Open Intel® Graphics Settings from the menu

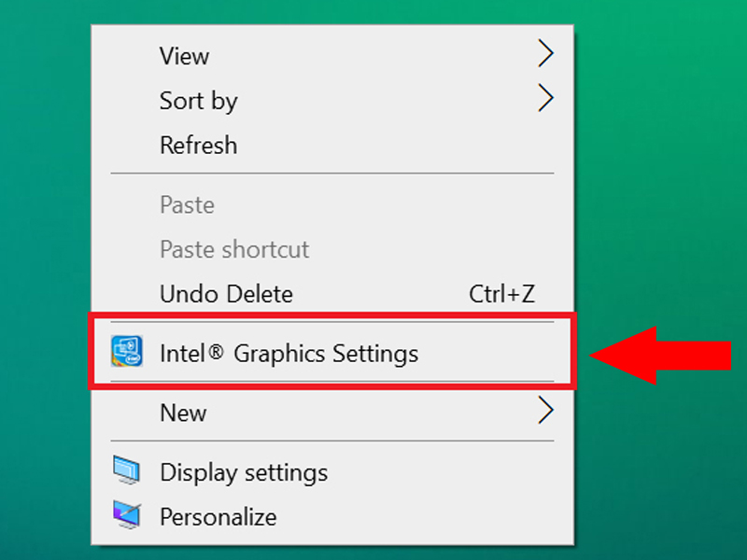(x=280, y=353)
